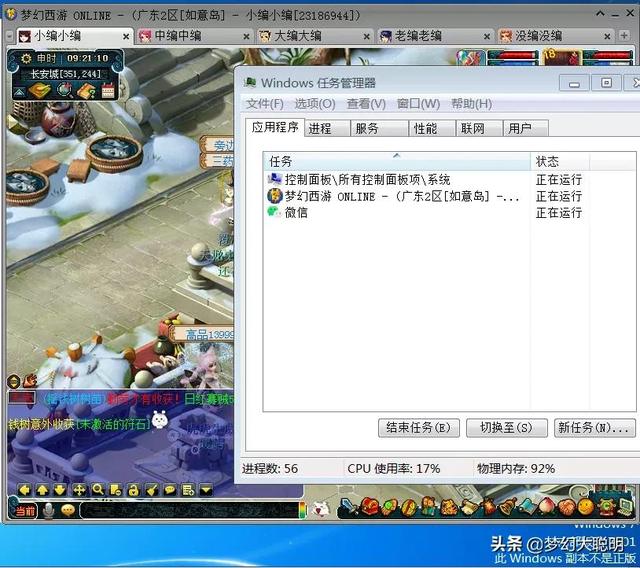Click the chat text input field
The image size is (640, 568).
pos(189,510)
